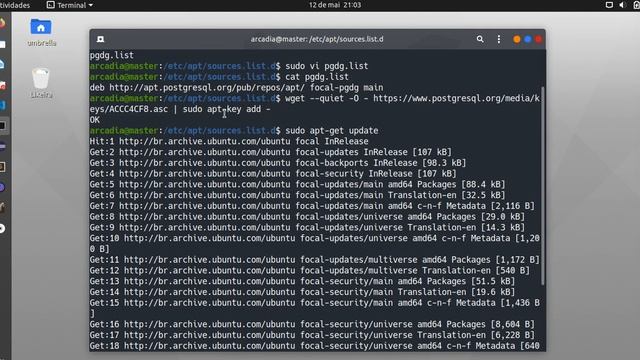Click the 'Get:9' universe Translation-en line
The image size is (640, 360).
(307, 227)
